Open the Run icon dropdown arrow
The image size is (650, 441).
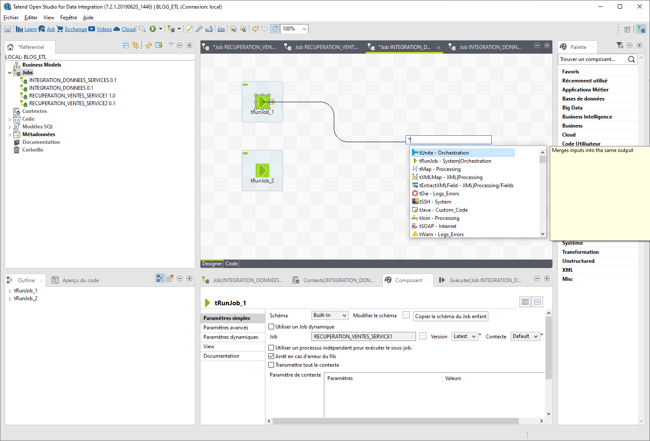click(161, 29)
